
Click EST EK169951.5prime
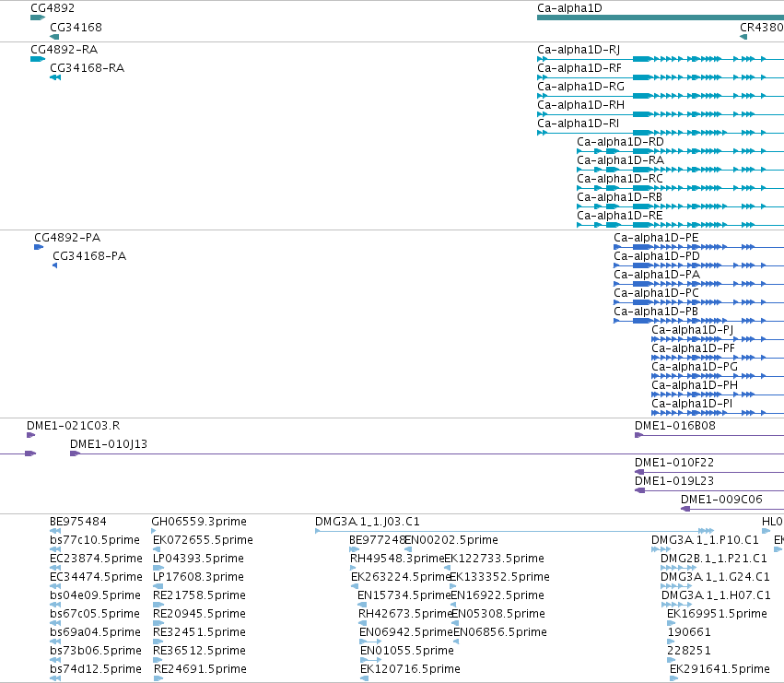671,623
